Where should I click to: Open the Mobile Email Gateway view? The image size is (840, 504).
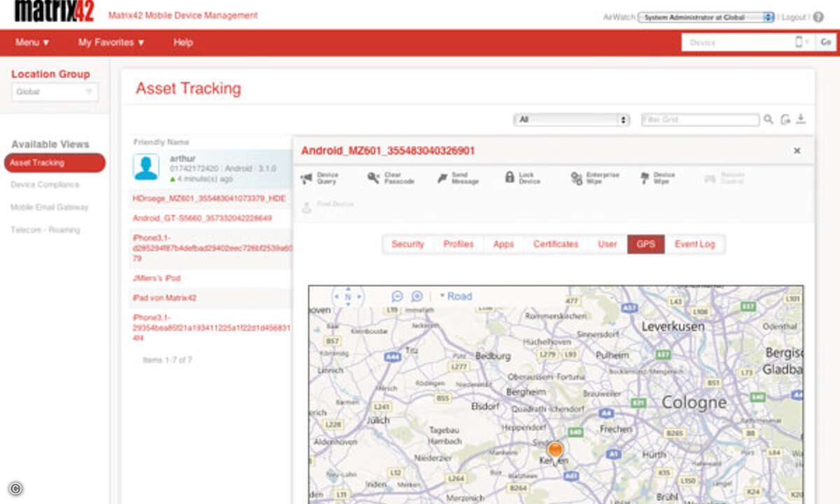pos(50,207)
